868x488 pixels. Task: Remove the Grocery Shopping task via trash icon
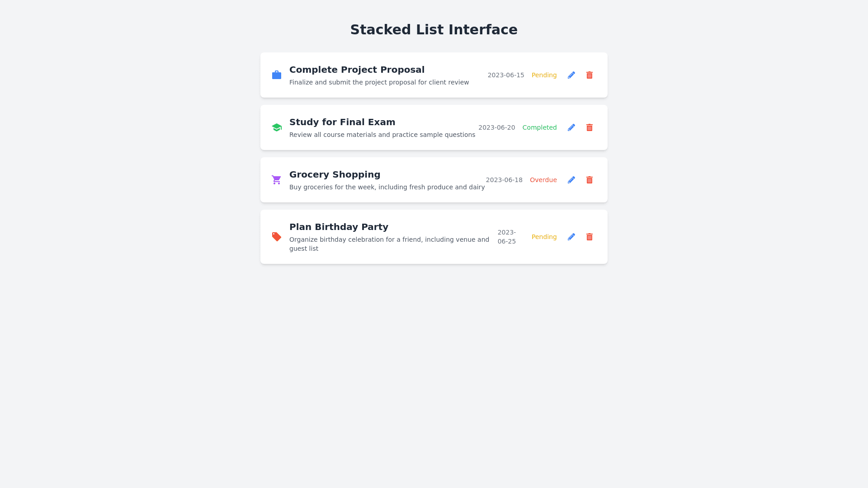click(590, 180)
